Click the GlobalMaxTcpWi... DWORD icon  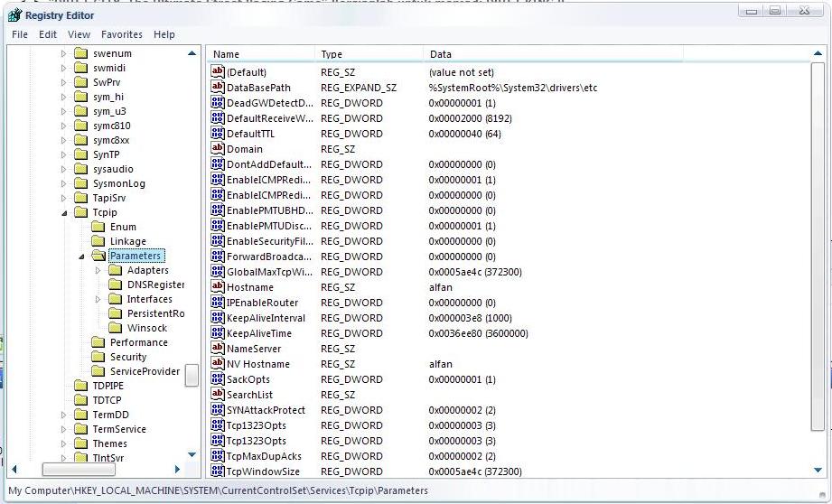point(218,271)
